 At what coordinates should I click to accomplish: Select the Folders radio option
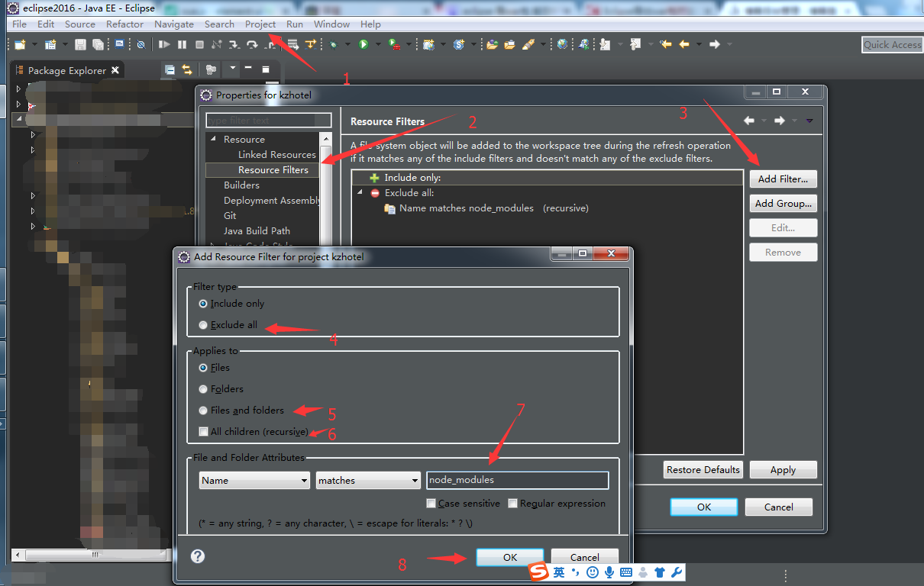202,389
